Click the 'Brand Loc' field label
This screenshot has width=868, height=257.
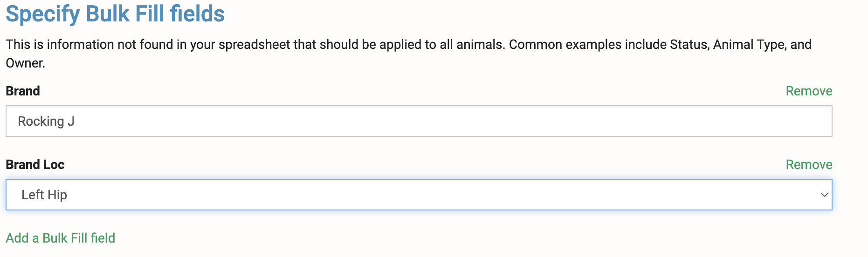coord(35,164)
